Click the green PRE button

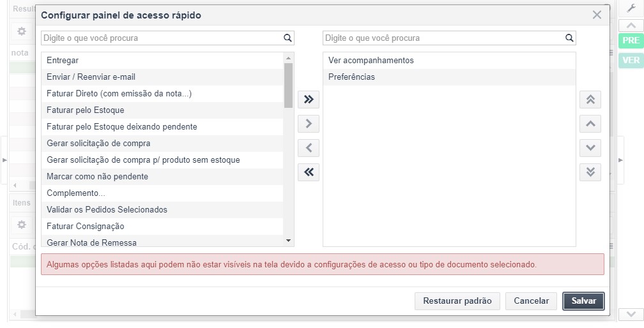point(631,41)
